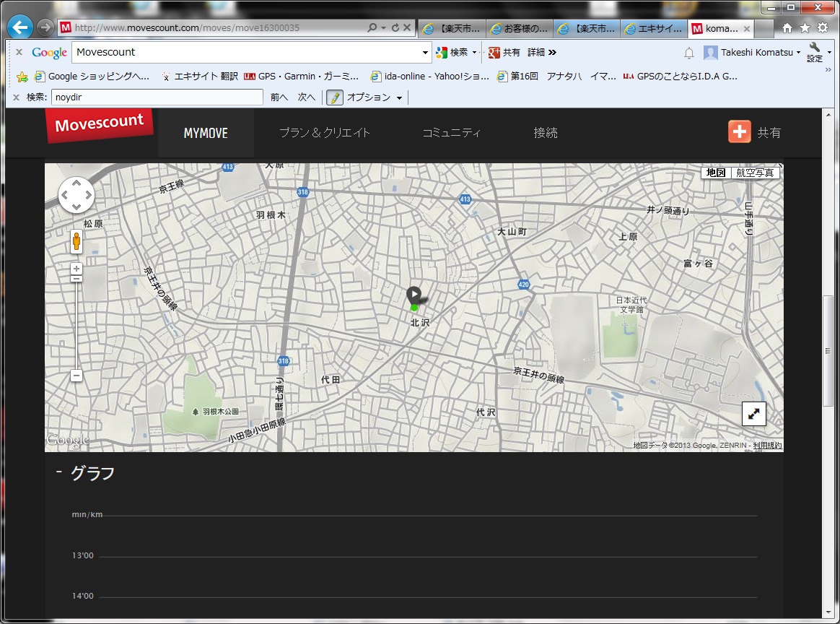The width and height of the screenshot is (840, 624).
Task: Open the エキサイト 翻訳 favorite link
Action: pyautogui.click(x=199, y=77)
